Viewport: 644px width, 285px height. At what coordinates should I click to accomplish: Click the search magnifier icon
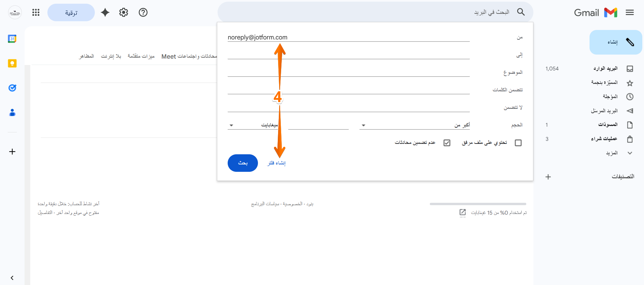coord(521,12)
